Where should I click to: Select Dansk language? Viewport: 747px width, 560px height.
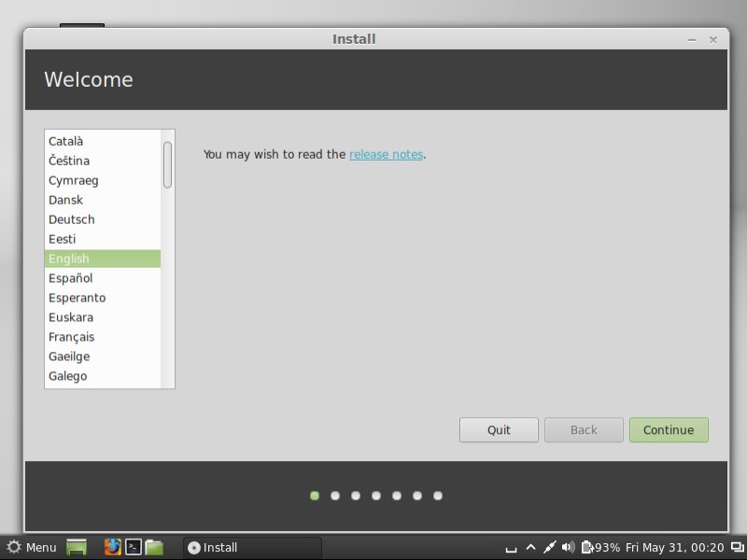[x=103, y=200]
